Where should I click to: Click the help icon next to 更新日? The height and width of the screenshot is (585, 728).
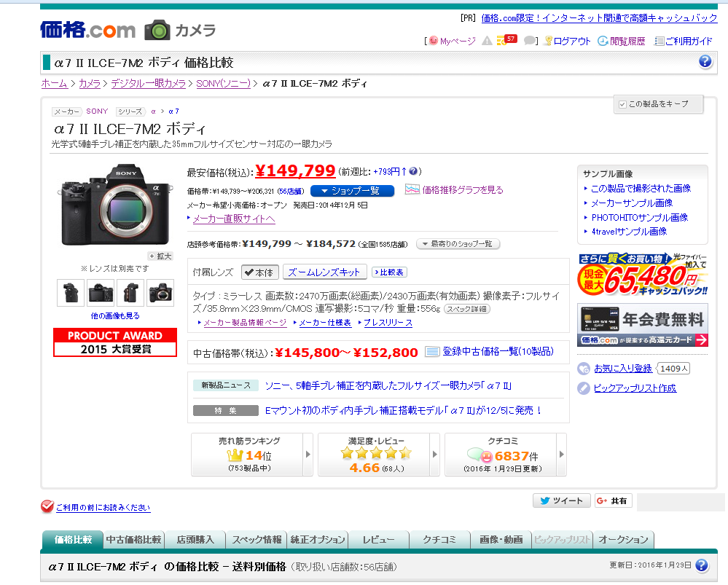tap(702, 565)
